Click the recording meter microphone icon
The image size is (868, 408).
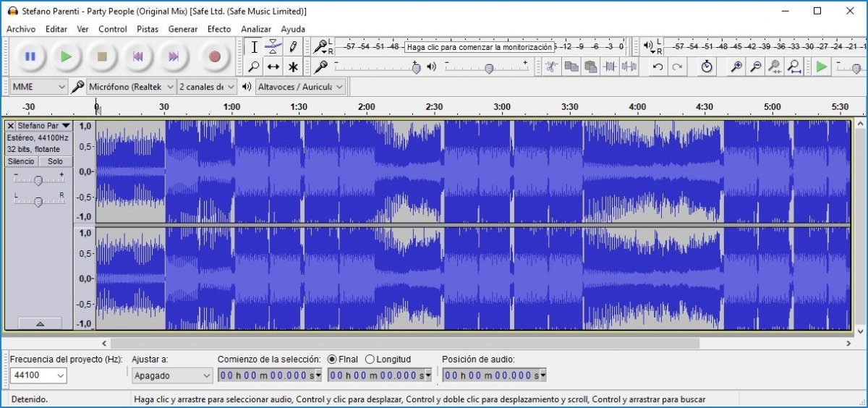click(x=319, y=46)
